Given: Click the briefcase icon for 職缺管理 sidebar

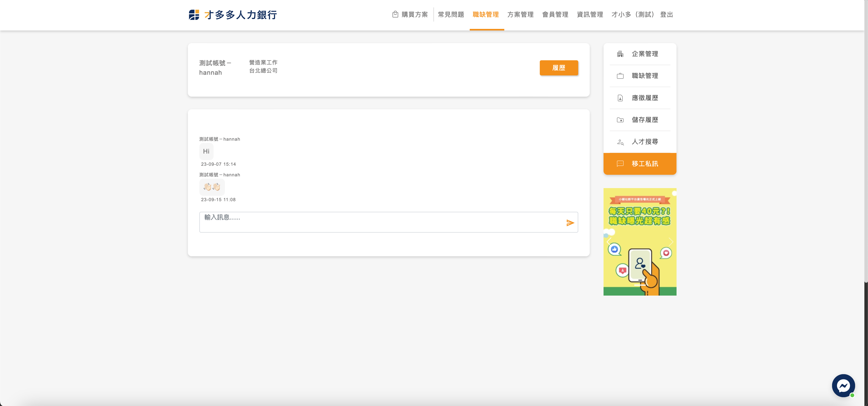Looking at the screenshot, I should click(620, 76).
